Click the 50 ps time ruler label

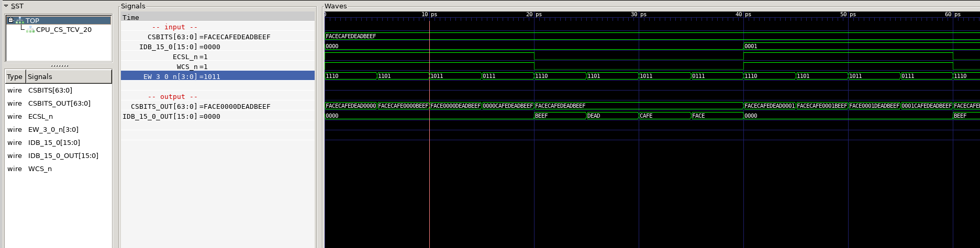pos(848,15)
